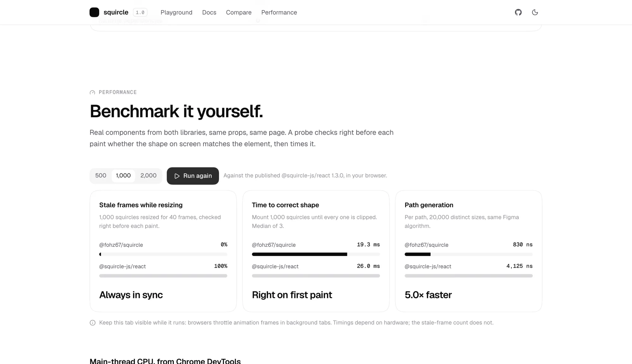632x364 pixels.
Task: Click the 'Stale frames while resizing' card title
Action: click(141, 205)
